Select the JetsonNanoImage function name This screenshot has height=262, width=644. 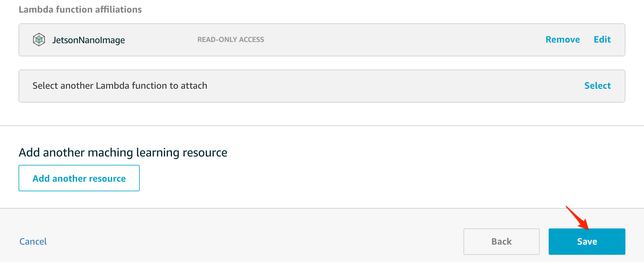point(88,40)
